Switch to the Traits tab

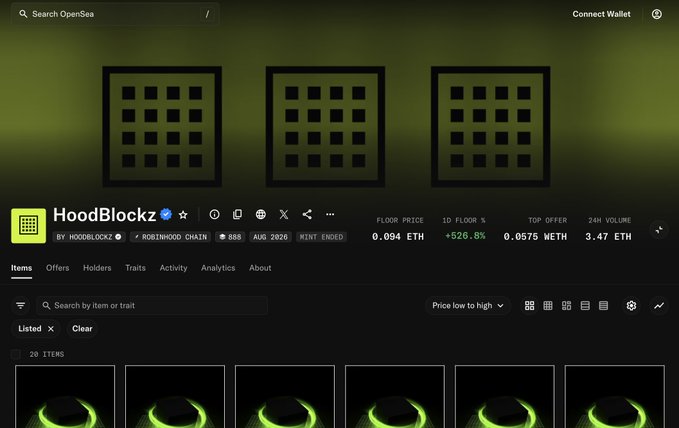[135, 268]
